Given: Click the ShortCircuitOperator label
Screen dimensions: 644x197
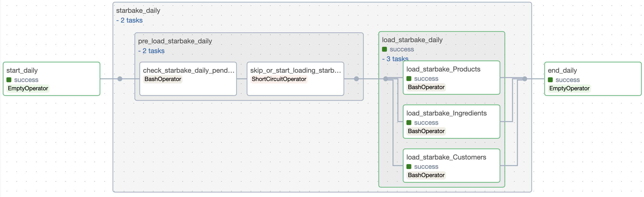Looking at the screenshot, I should click(x=279, y=79).
